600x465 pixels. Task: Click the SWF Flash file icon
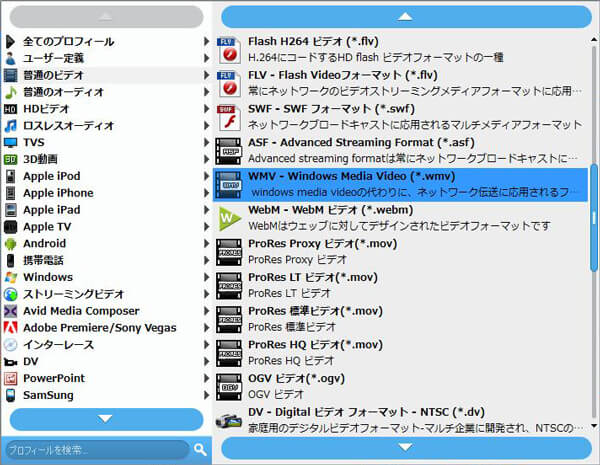coord(229,117)
